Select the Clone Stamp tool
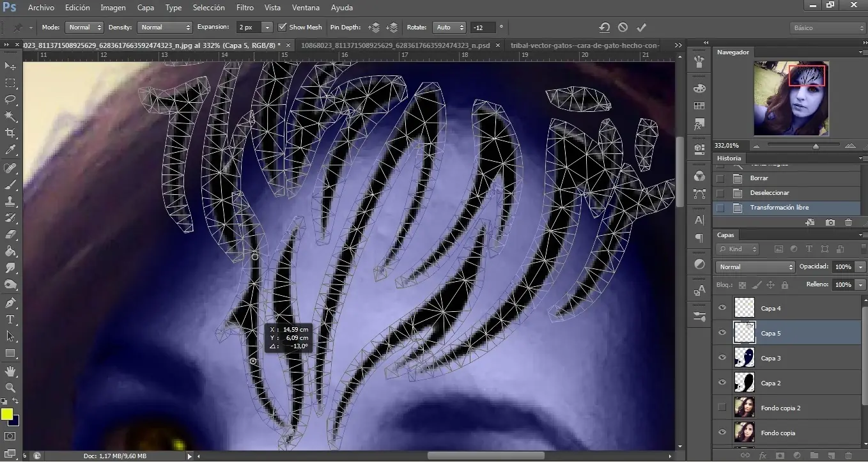This screenshot has width=868, height=462. tap(10, 201)
